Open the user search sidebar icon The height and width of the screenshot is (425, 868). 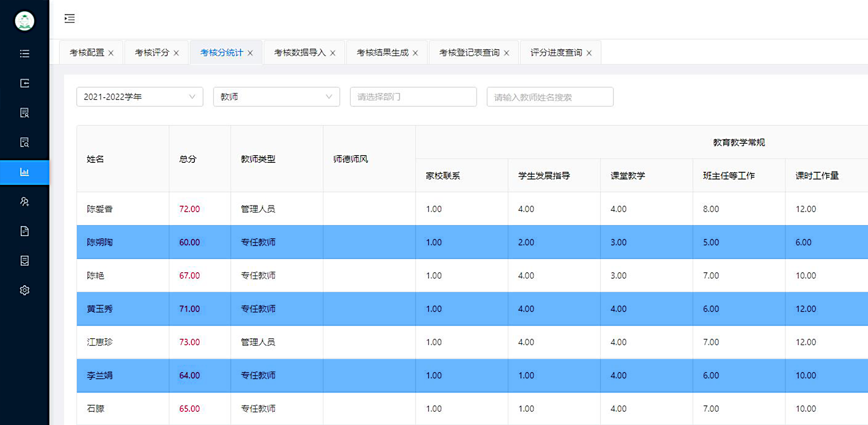point(24,202)
